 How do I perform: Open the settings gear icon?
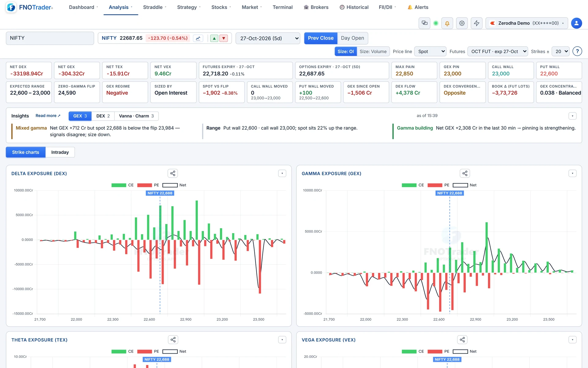[462, 23]
